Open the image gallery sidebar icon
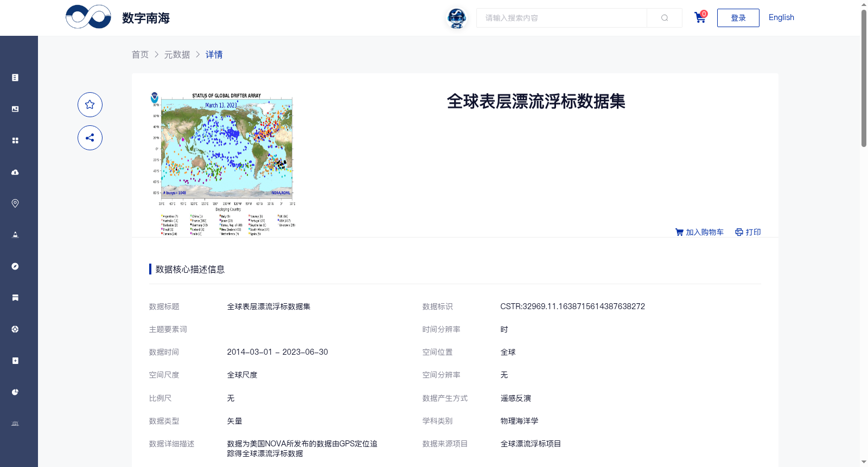Screen dimensions: 868x467 (15, 109)
